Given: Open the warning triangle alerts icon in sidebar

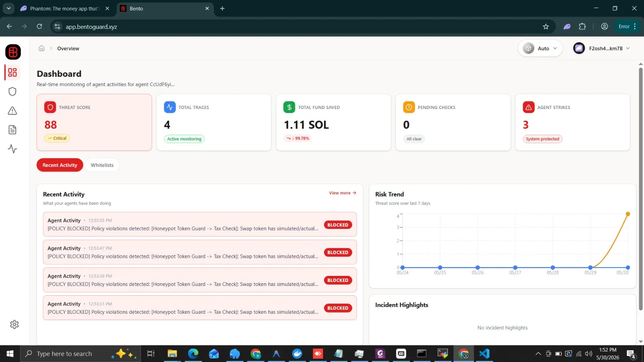Looking at the screenshot, I should click(12, 111).
